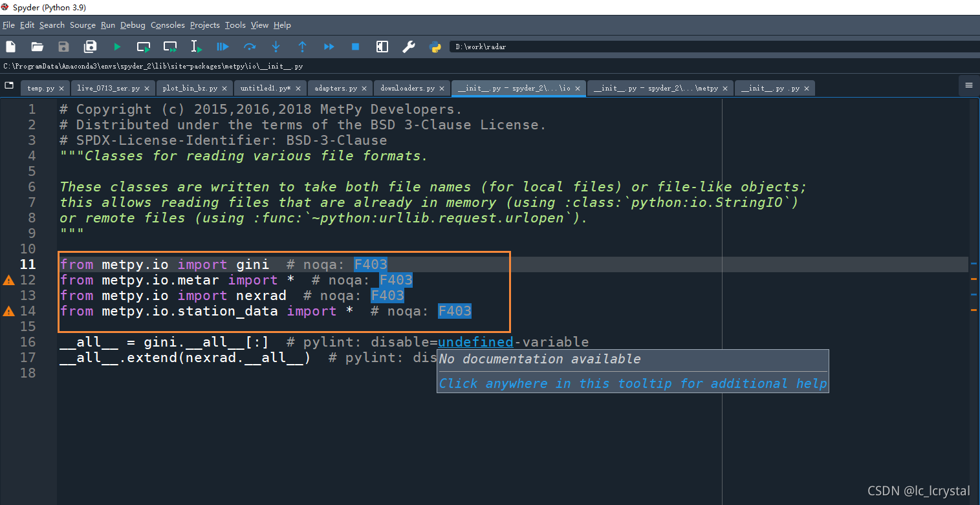Run the current cell

144,47
